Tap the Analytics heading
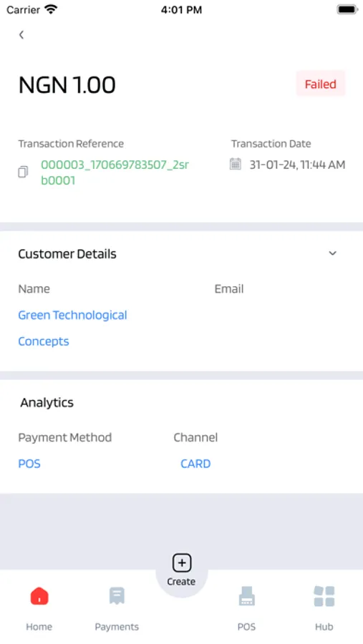Screen dimensions: 363x644 coord(47,402)
